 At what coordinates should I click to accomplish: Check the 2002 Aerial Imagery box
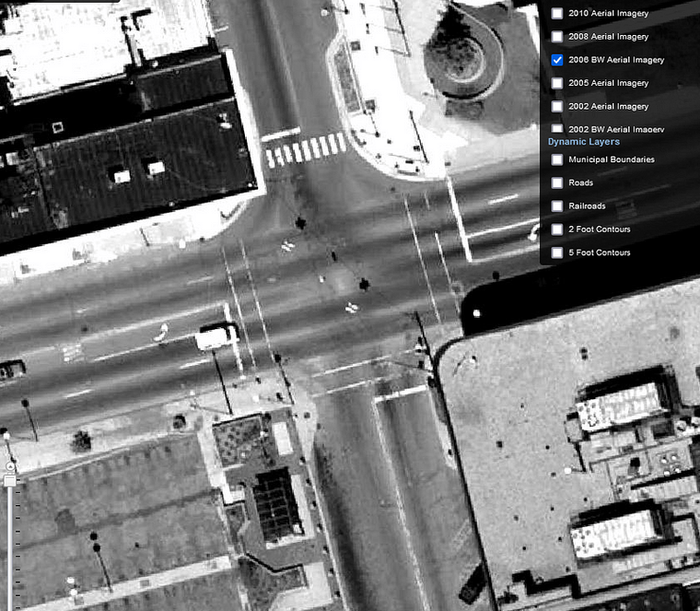[557, 106]
